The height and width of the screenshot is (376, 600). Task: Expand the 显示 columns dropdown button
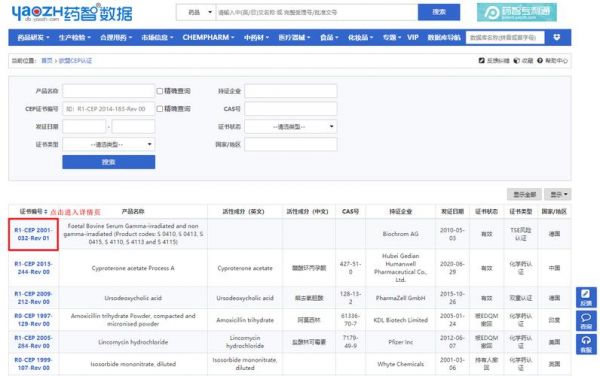[x=558, y=195]
